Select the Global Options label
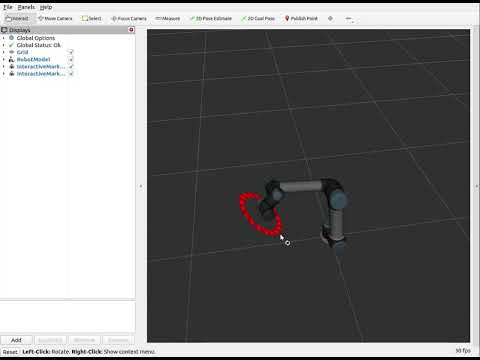The image size is (480, 360). [x=36, y=38]
